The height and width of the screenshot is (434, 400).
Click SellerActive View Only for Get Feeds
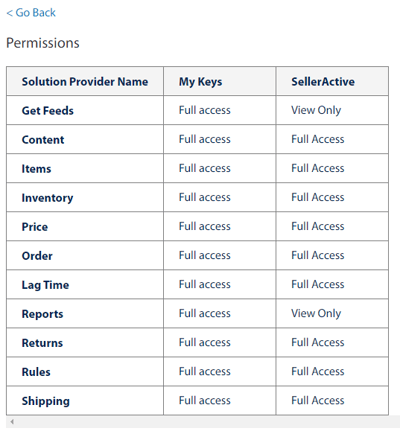[x=316, y=110]
